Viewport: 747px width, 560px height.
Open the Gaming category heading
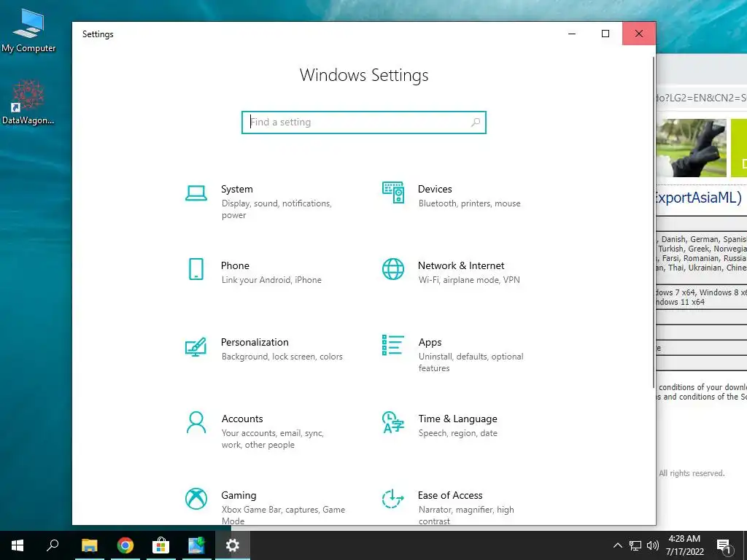tap(239, 496)
